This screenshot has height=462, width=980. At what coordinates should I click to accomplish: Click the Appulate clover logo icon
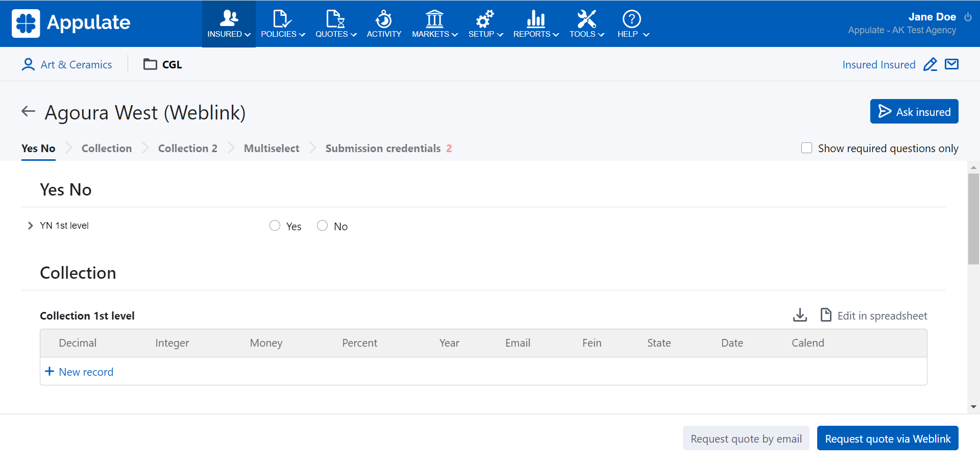[26, 23]
